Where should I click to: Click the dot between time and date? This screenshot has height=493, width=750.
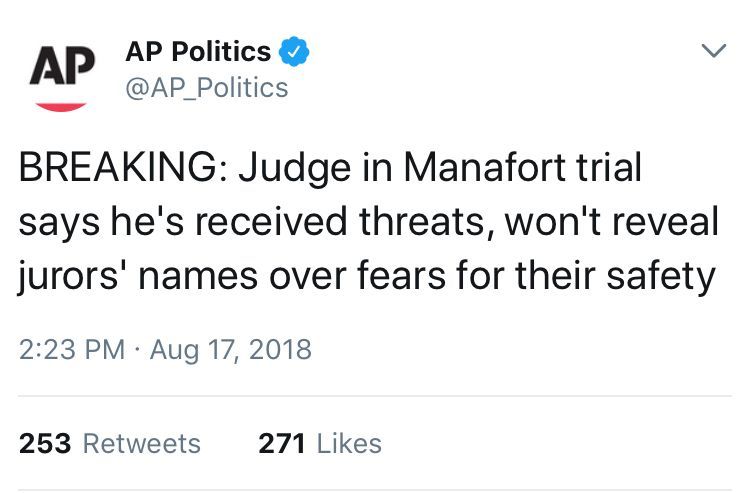pos(137,350)
